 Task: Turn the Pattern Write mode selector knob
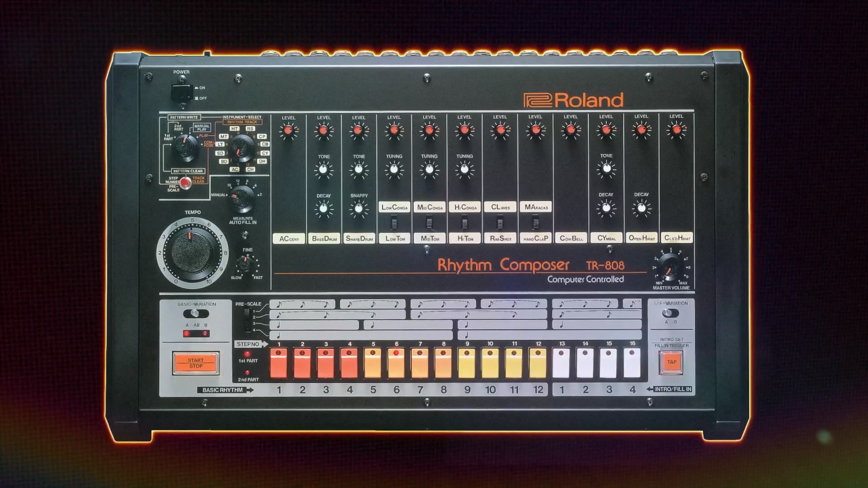click(185, 148)
